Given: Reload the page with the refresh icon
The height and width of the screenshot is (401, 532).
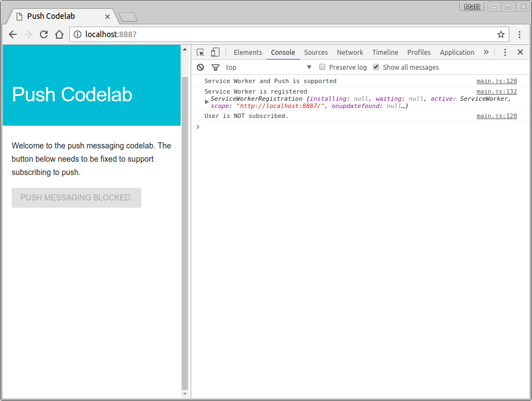Looking at the screenshot, I should click(x=44, y=34).
